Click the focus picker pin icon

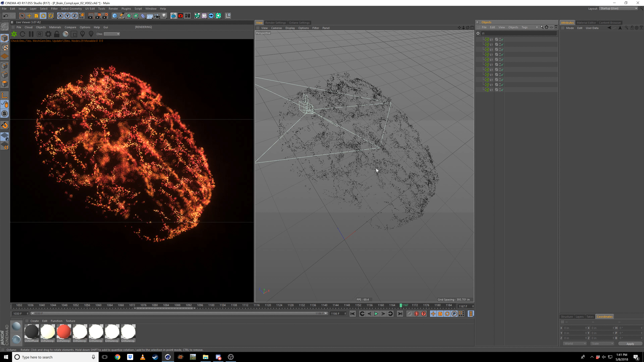pyautogui.click(x=83, y=34)
